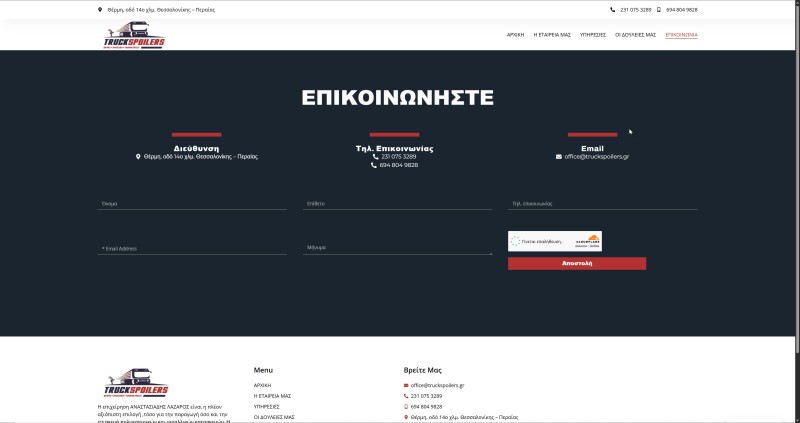Click footer mobile 694 804 9828
This screenshot has height=423, width=800.
[x=426, y=407]
